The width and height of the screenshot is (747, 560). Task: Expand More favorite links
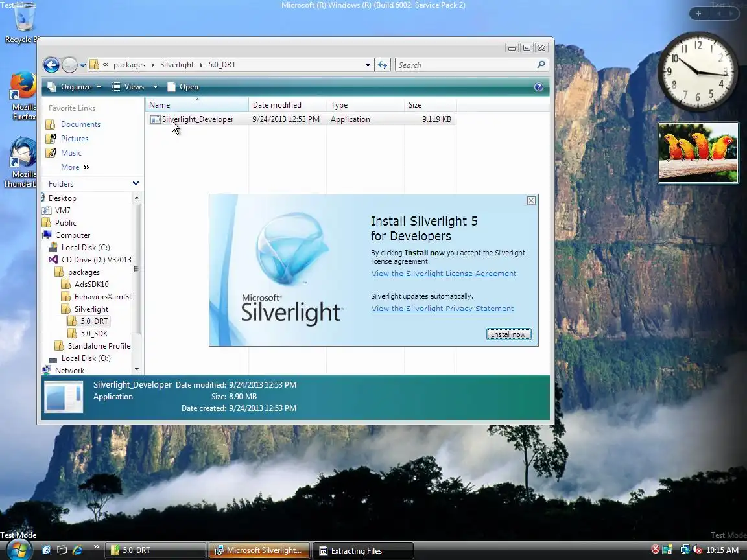pos(75,167)
